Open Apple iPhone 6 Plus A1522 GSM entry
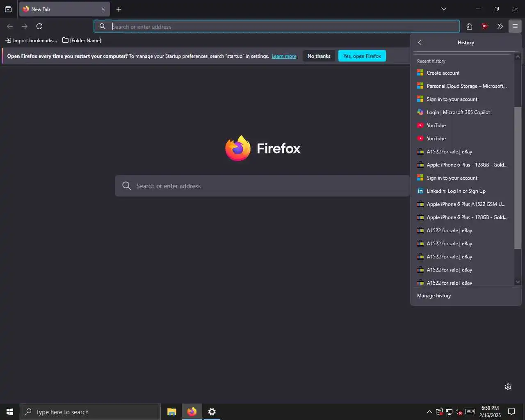The image size is (525, 420). [x=463, y=204]
